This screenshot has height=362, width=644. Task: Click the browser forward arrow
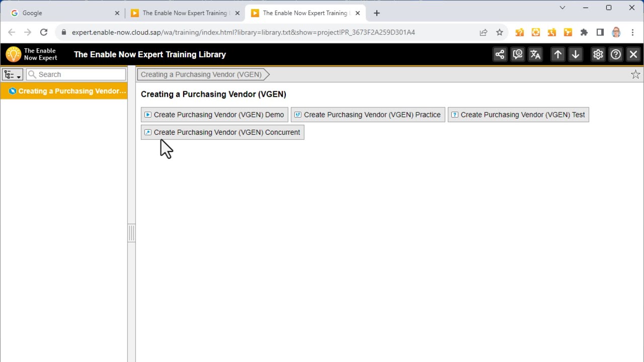[28, 32]
